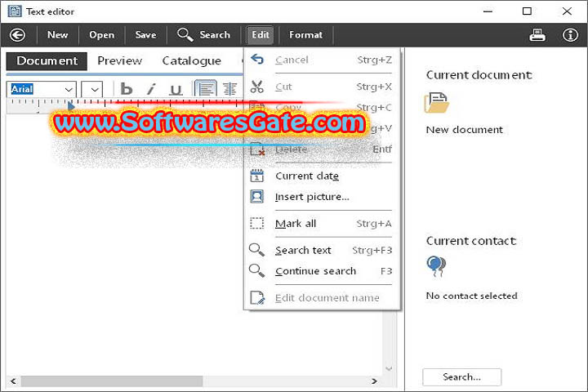Click the calendar icon beside Current date
The image size is (588, 392).
pyautogui.click(x=257, y=176)
